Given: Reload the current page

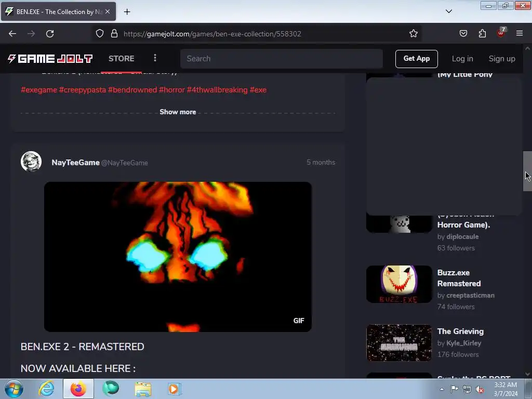Looking at the screenshot, I should coord(50,34).
